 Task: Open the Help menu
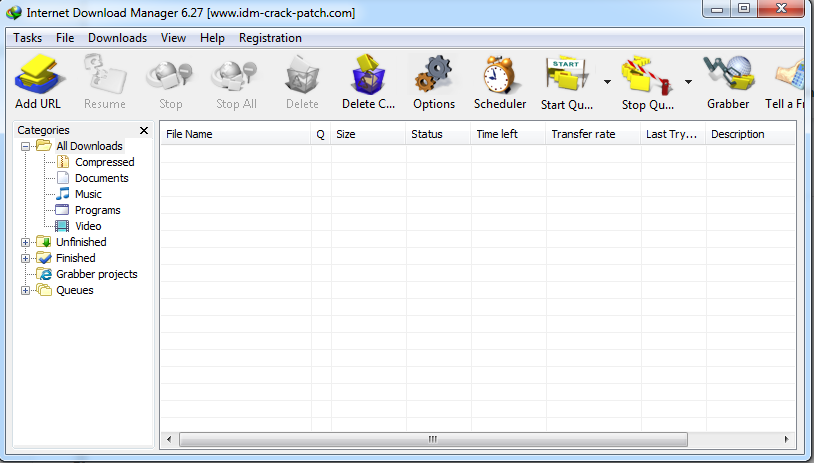tap(212, 38)
